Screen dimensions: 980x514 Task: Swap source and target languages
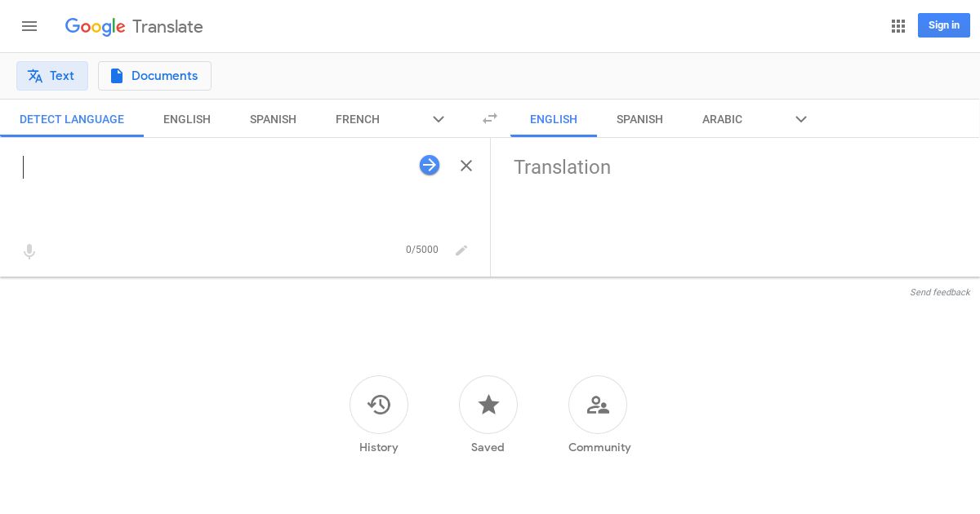490,118
